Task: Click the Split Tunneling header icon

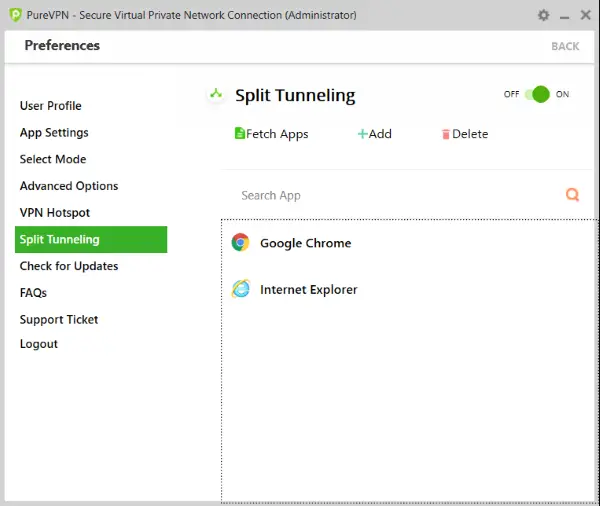Action: pyautogui.click(x=216, y=93)
